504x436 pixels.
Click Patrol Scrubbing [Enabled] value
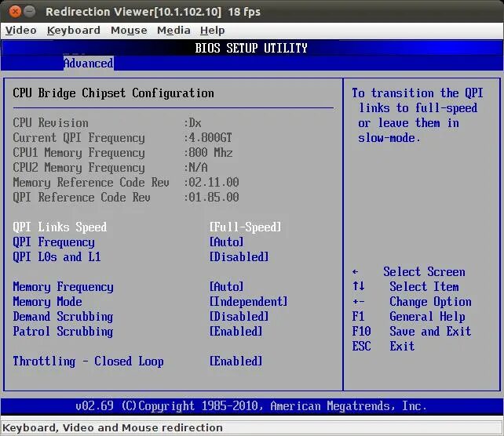[x=236, y=332]
